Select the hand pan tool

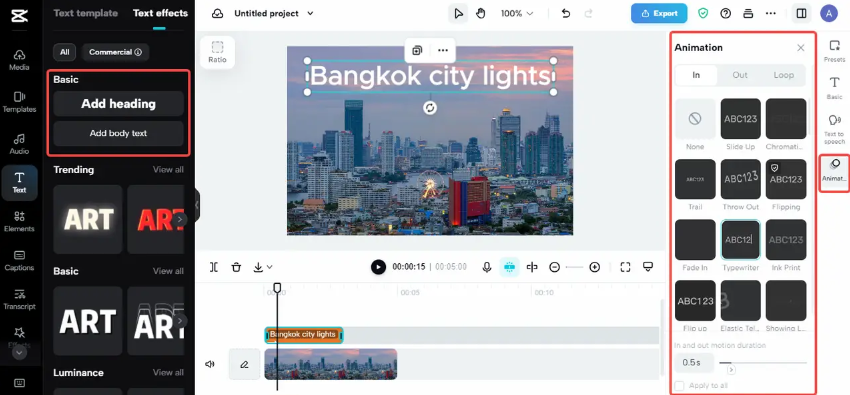click(481, 14)
